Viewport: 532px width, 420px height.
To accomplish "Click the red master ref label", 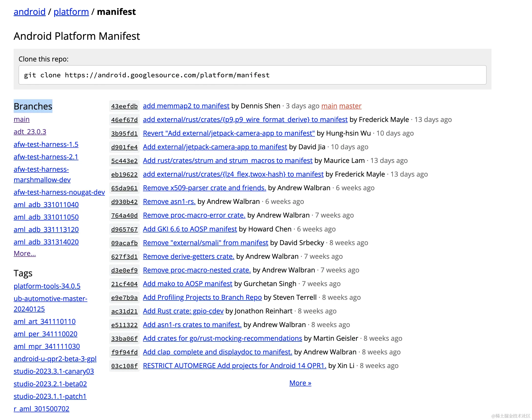I will click(x=350, y=106).
